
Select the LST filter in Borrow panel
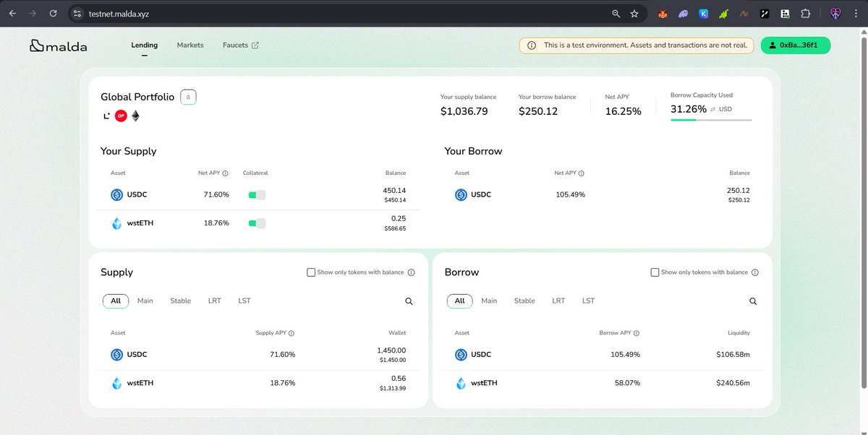pyautogui.click(x=589, y=301)
